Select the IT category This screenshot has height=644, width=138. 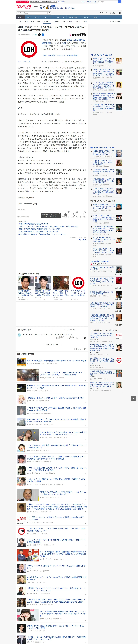pyautogui.click(x=64, y=22)
